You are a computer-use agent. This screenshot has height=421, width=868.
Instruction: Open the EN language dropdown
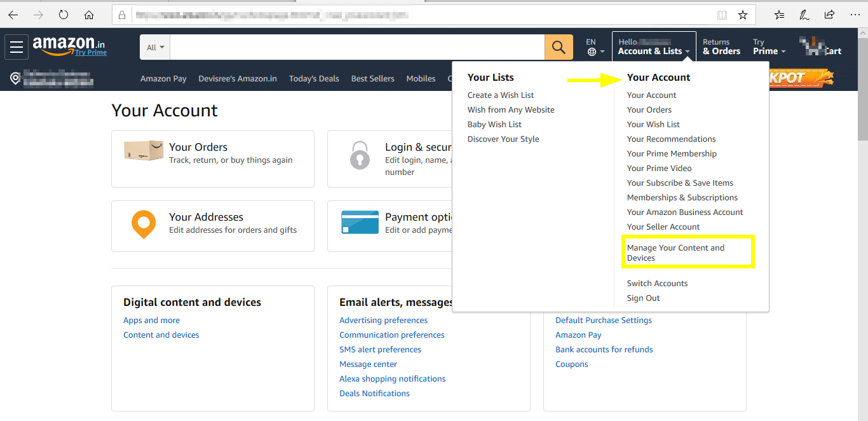(593, 46)
